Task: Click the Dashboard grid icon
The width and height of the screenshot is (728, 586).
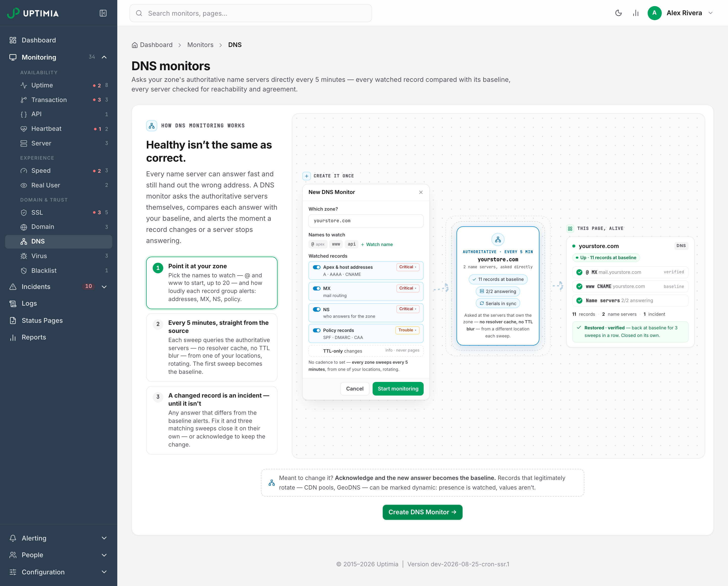Action: click(13, 40)
